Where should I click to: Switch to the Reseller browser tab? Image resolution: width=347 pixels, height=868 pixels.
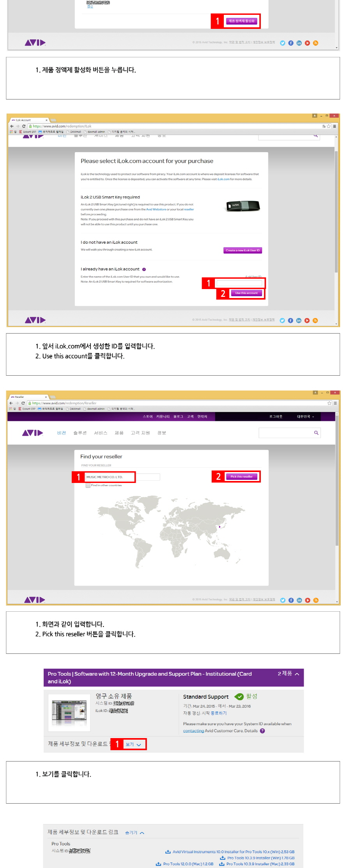(x=28, y=397)
